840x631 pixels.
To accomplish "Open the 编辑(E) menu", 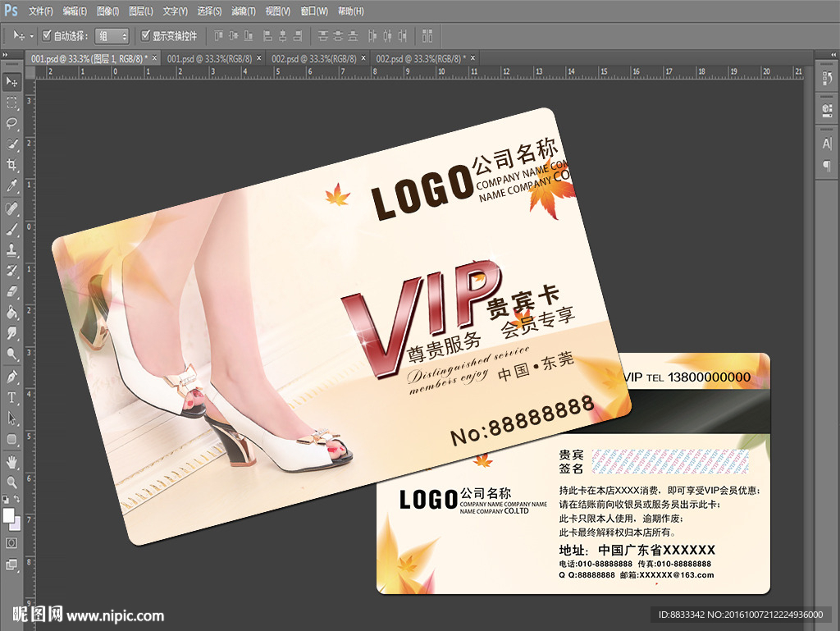I will 75,11.
